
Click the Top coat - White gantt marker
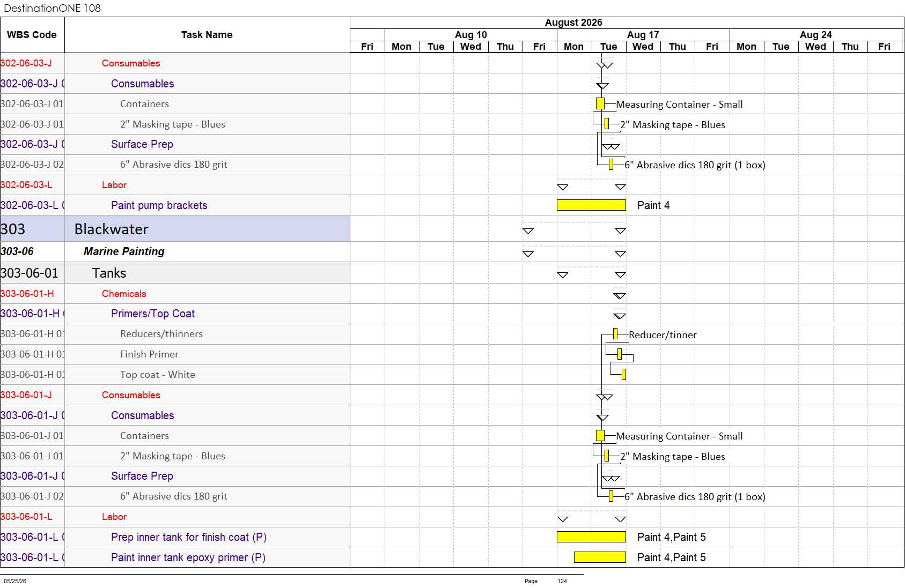(624, 374)
